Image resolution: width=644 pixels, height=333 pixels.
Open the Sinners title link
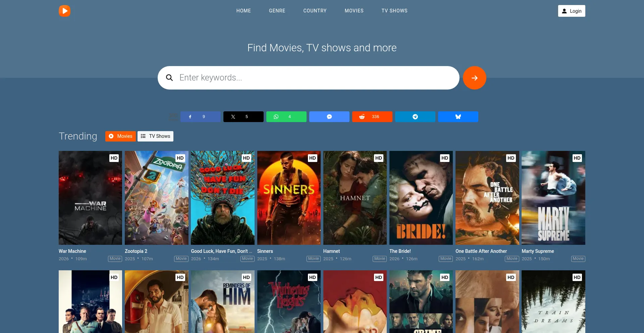(265, 251)
